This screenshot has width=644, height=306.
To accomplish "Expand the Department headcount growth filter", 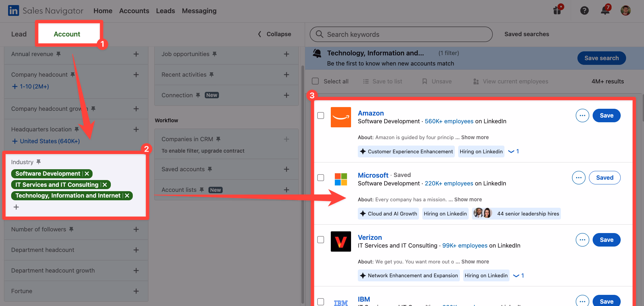I will 136,271.
